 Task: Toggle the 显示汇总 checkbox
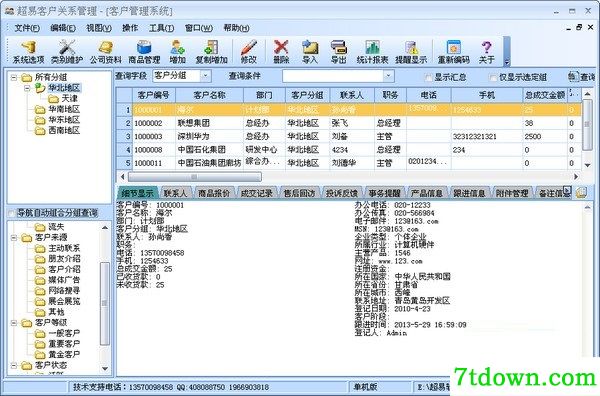click(428, 78)
